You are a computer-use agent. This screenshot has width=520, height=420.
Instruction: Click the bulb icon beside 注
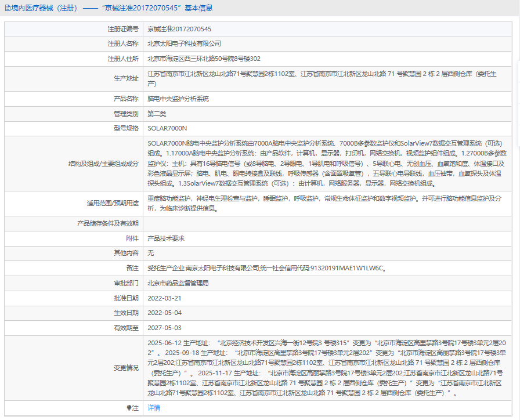pos(129,408)
